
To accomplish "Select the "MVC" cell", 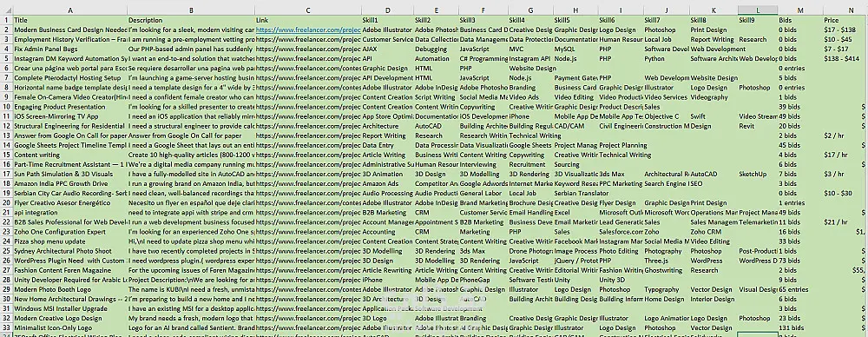I will click(530, 50).
